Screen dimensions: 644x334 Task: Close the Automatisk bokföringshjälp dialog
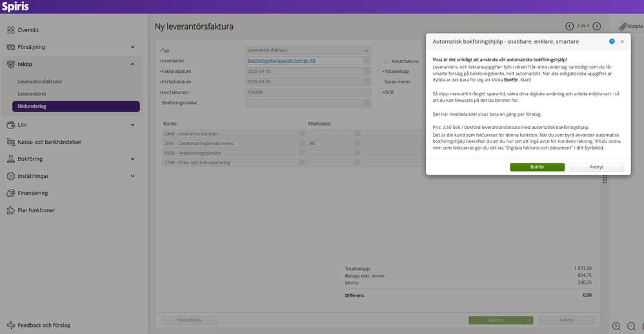622,41
